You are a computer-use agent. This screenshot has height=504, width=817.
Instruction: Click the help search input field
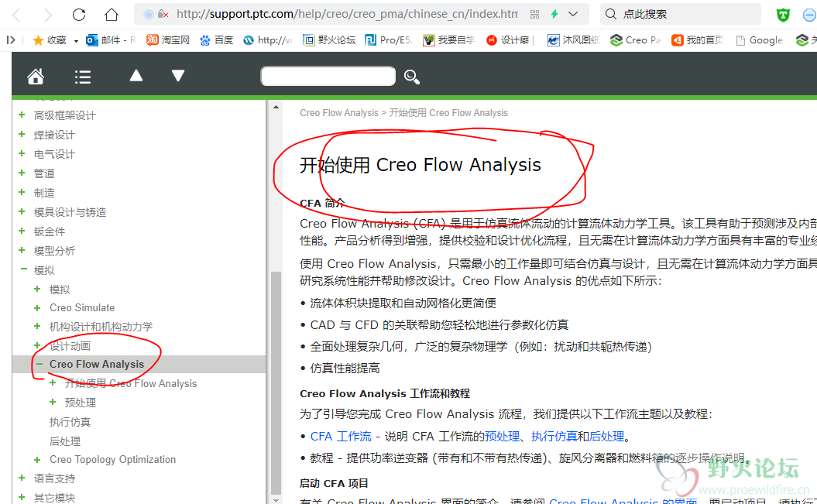[x=328, y=76]
